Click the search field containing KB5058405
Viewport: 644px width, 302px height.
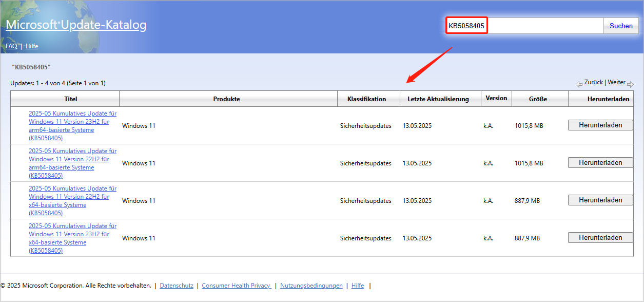(x=524, y=26)
